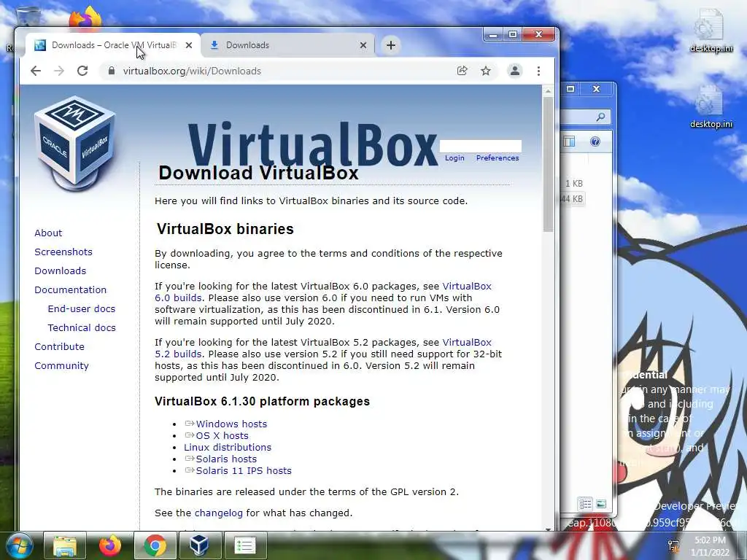Click the VirtualBox search field
747x560 pixels.
tap(480, 146)
